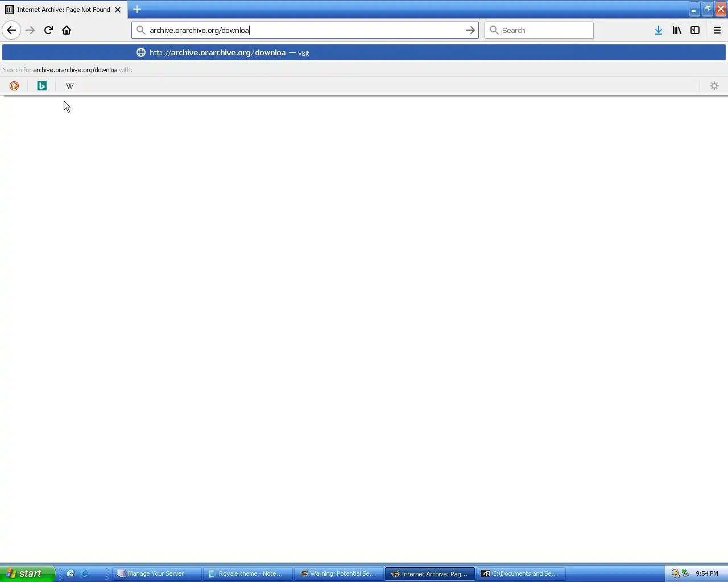Viewport: 728px width, 582px height.
Task: Open a new tab with plus button
Action: 137,9
